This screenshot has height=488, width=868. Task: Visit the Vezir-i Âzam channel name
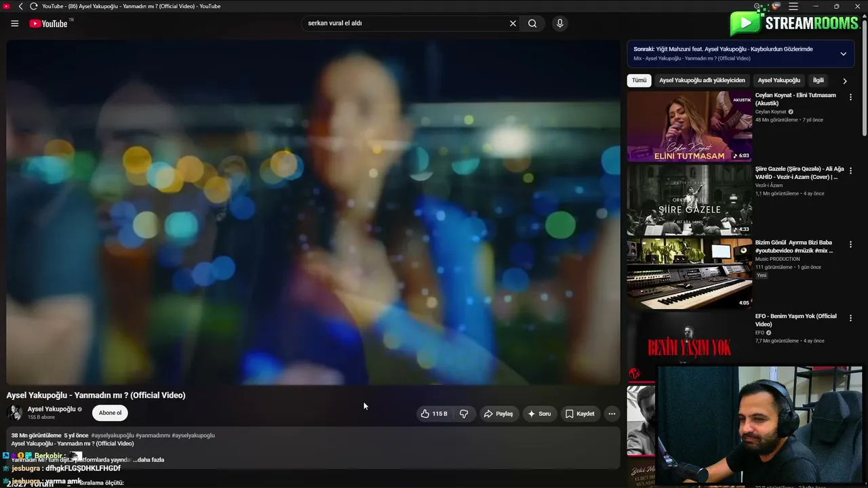click(769, 185)
